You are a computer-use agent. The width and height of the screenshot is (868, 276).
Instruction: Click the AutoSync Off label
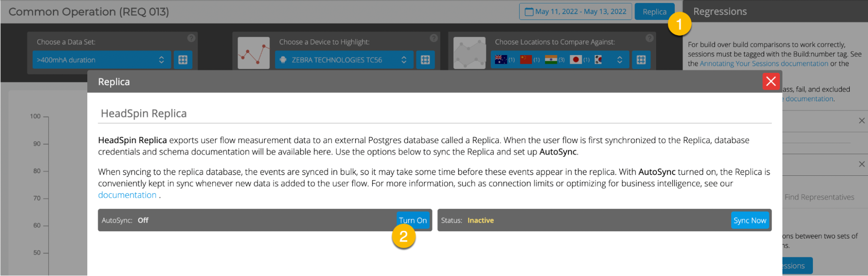125,220
